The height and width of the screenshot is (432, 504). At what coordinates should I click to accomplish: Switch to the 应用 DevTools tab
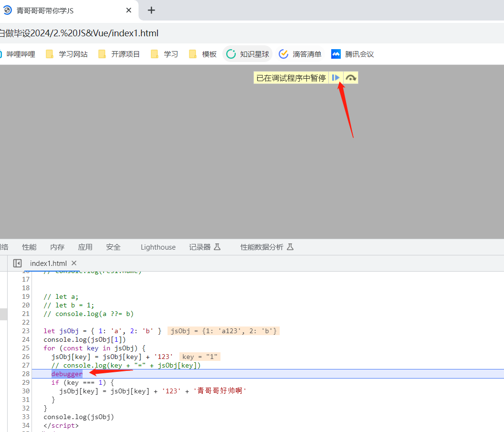point(85,247)
